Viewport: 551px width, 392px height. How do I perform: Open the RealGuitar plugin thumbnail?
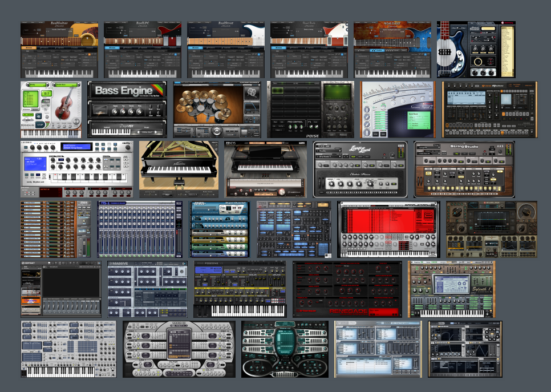coord(59,50)
